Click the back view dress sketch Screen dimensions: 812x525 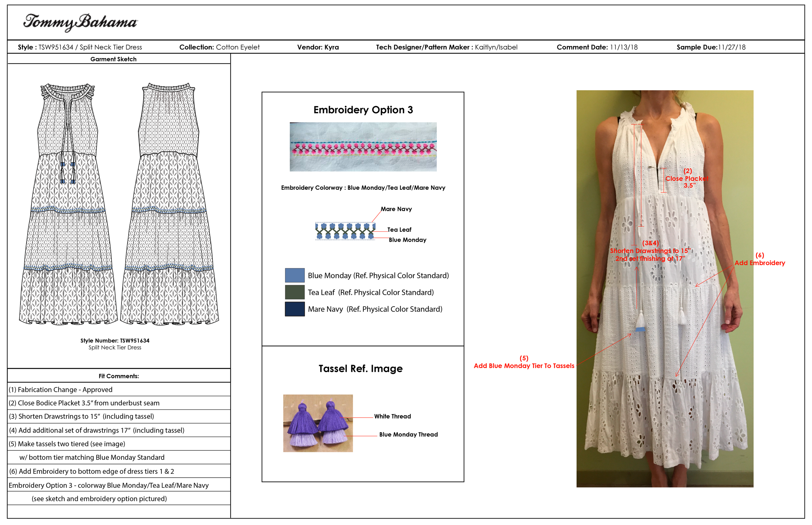[x=170, y=204]
